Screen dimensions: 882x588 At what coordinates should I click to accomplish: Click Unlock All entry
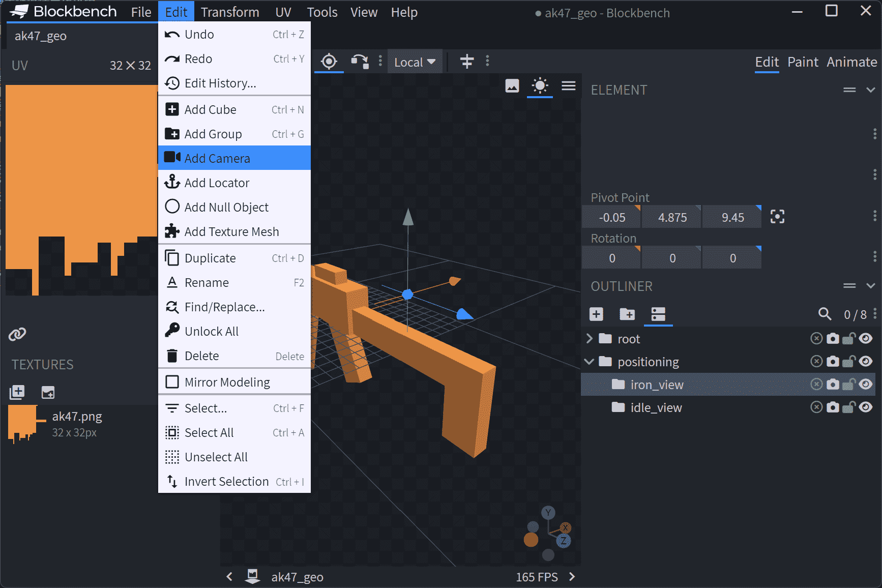pos(234,331)
